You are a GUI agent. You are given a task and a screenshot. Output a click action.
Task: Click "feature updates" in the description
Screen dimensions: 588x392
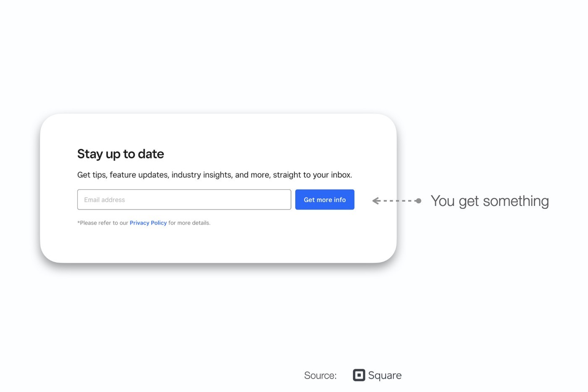(139, 175)
